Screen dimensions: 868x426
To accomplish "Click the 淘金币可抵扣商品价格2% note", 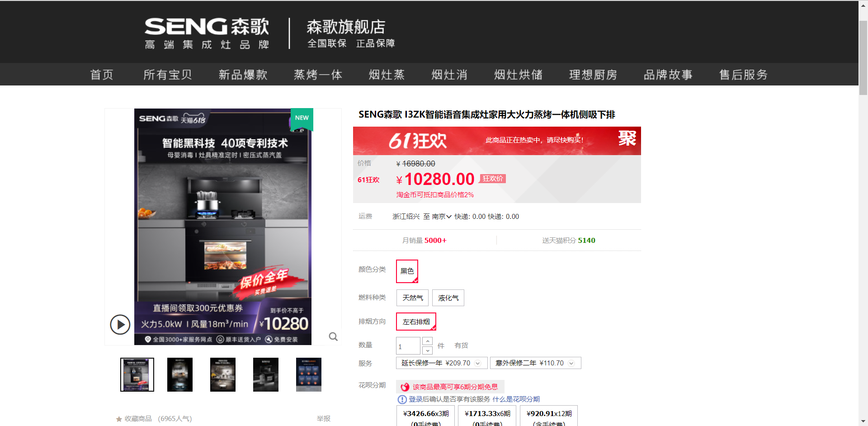I will click(435, 195).
